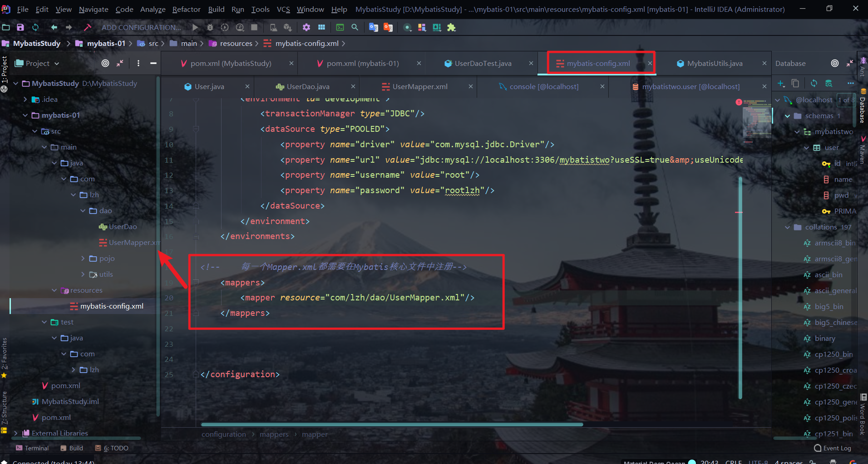Close the User.java tab
This screenshot has height=464, width=868.
coord(247,86)
